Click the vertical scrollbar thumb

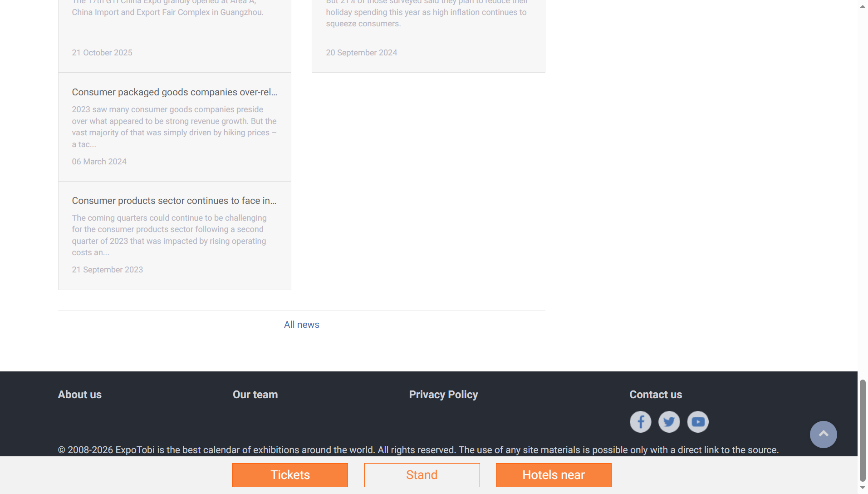(x=863, y=430)
